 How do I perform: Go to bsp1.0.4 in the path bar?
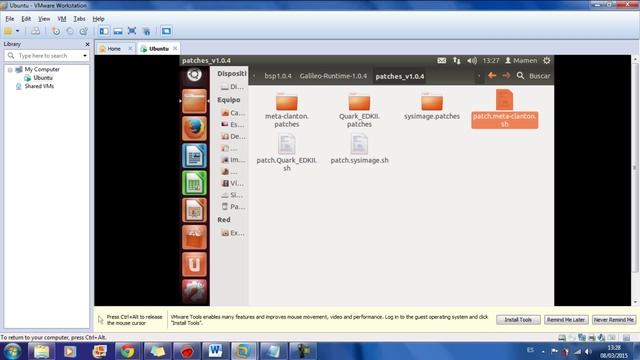click(278, 76)
